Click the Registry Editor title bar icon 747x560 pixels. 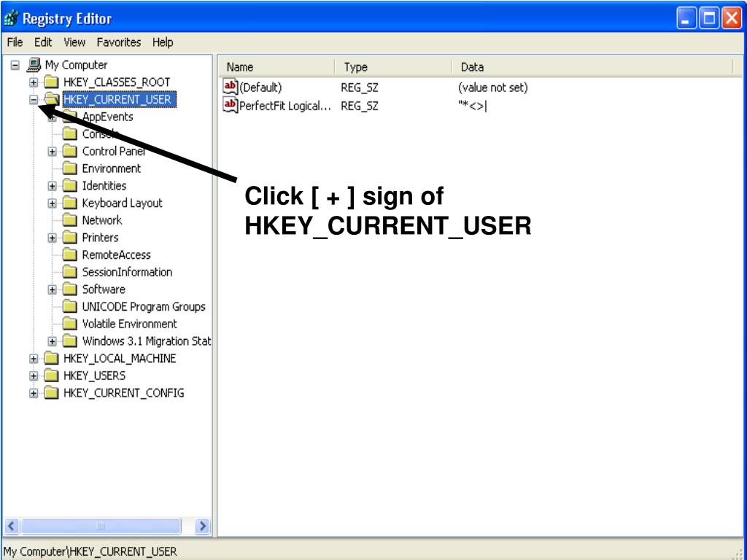click(11, 20)
